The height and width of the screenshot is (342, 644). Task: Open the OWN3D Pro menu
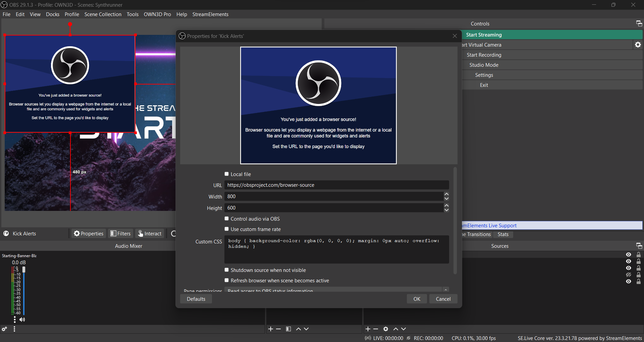pyautogui.click(x=157, y=14)
